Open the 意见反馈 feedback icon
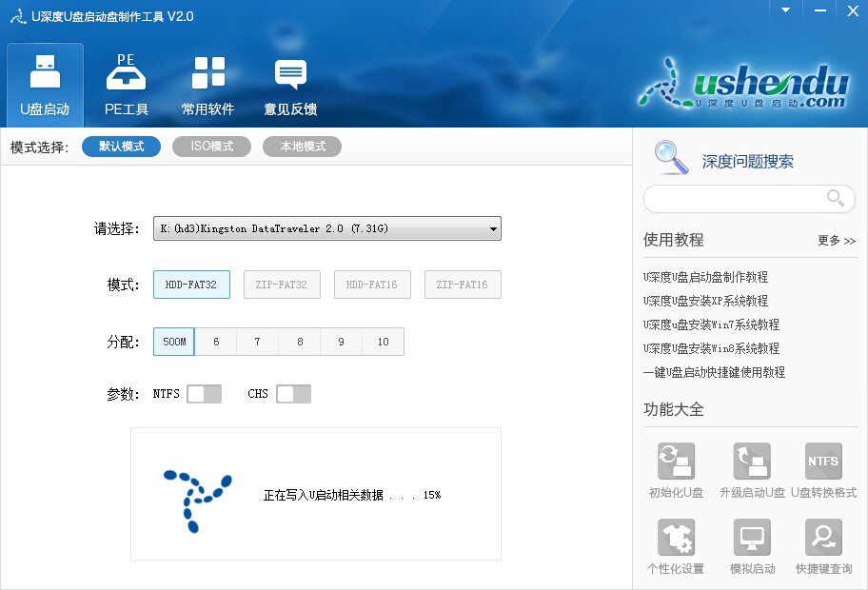Image resolution: width=868 pixels, height=590 pixels. point(289,84)
